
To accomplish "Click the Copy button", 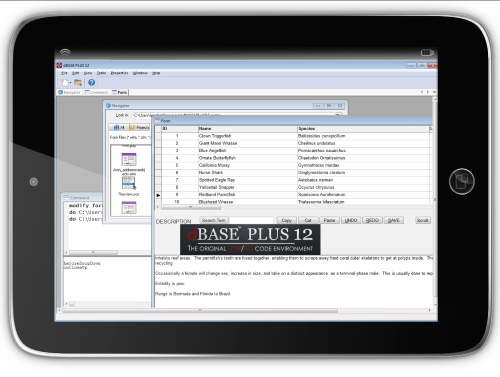I will point(287,220).
